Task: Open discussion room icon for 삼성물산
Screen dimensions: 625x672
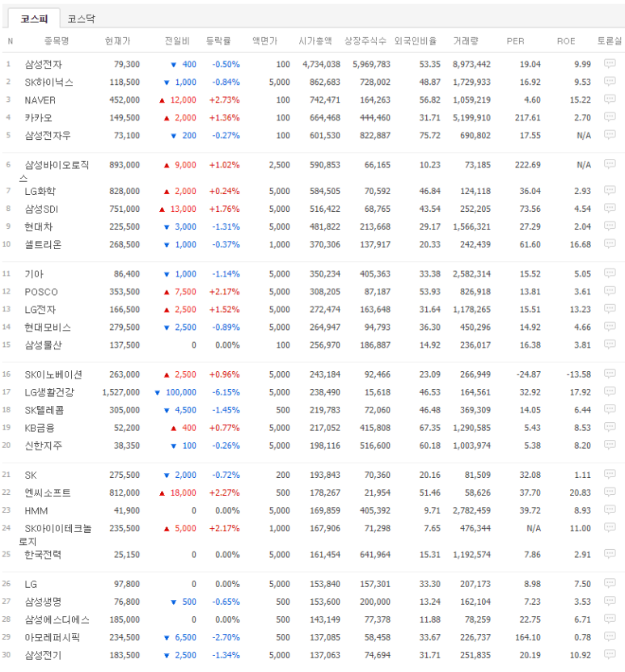Action: [609, 344]
